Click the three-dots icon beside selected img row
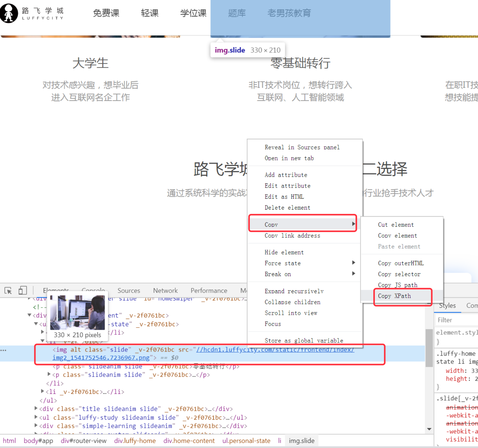 pyautogui.click(x=3, y=350)
